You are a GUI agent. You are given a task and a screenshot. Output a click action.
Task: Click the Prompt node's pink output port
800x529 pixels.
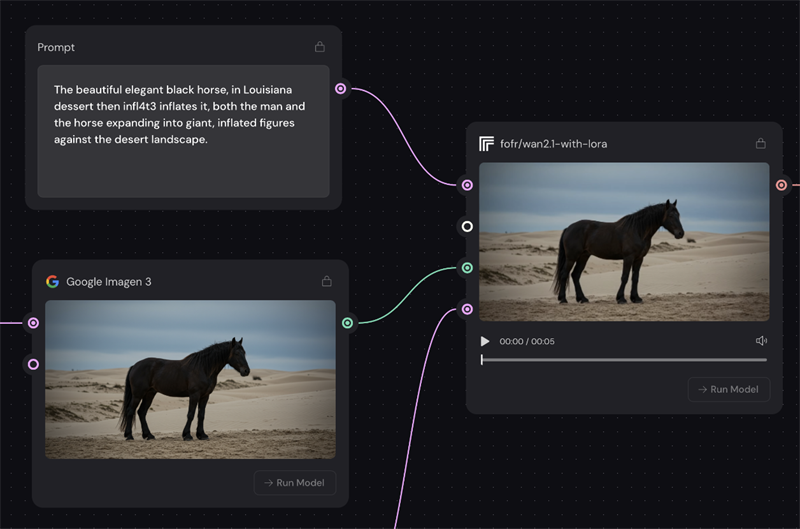click(x=341, y=89)
